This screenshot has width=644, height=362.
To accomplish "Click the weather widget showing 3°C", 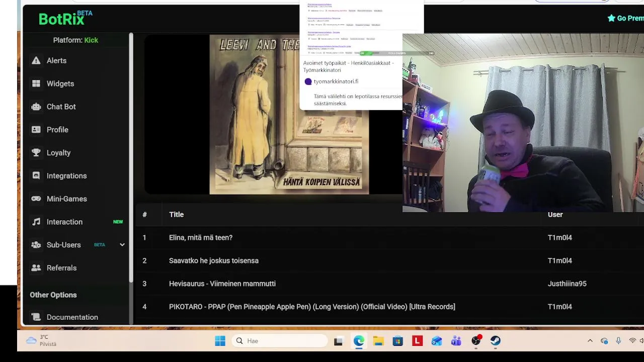I will point(42,341).
